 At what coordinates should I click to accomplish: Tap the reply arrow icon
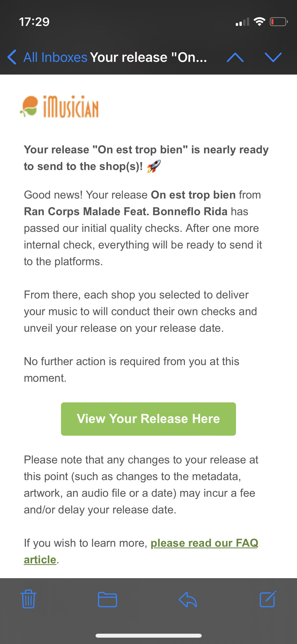(x=188, y=599)
